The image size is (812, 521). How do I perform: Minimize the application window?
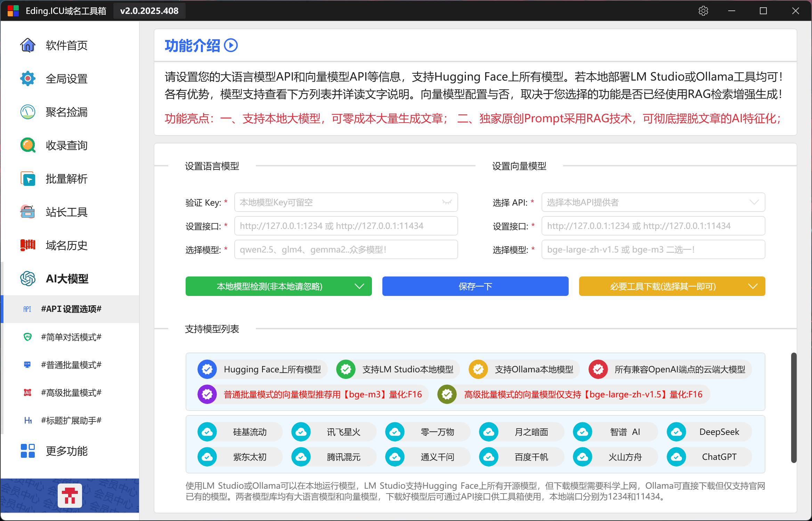pyautogui.click(x=732, y=11)
